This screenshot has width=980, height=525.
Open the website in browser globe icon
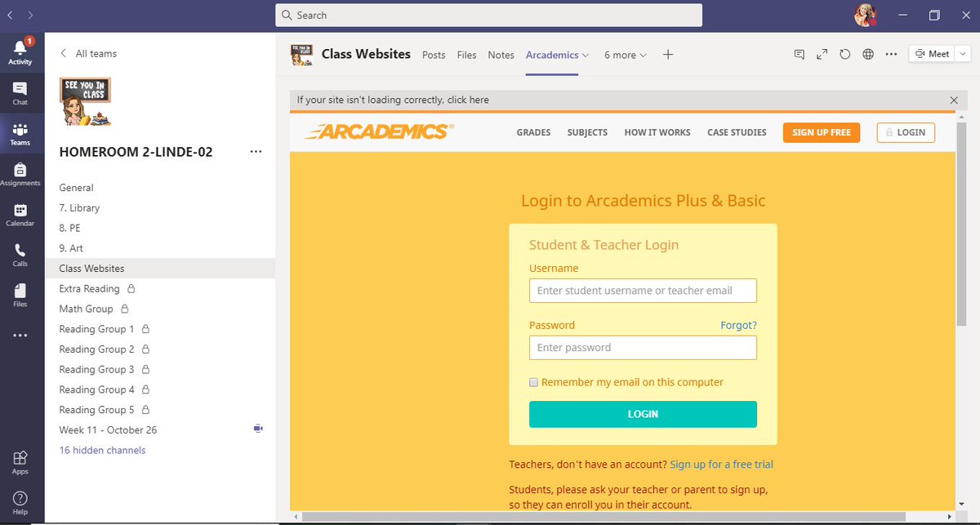(x=868, y=54)
